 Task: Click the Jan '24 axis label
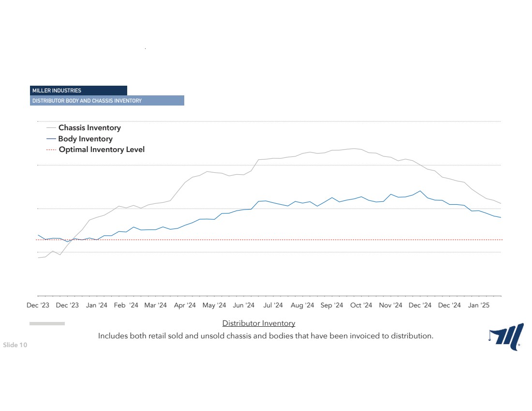[97, 305]
